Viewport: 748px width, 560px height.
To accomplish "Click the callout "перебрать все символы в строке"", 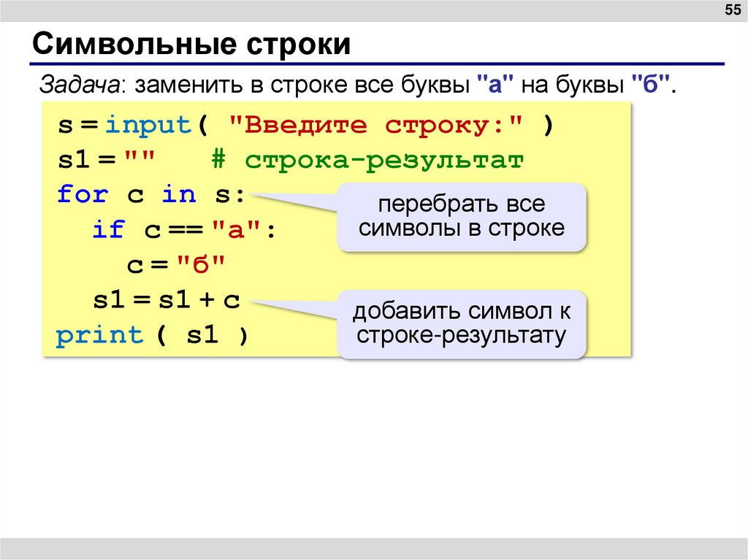I will 462,217.
